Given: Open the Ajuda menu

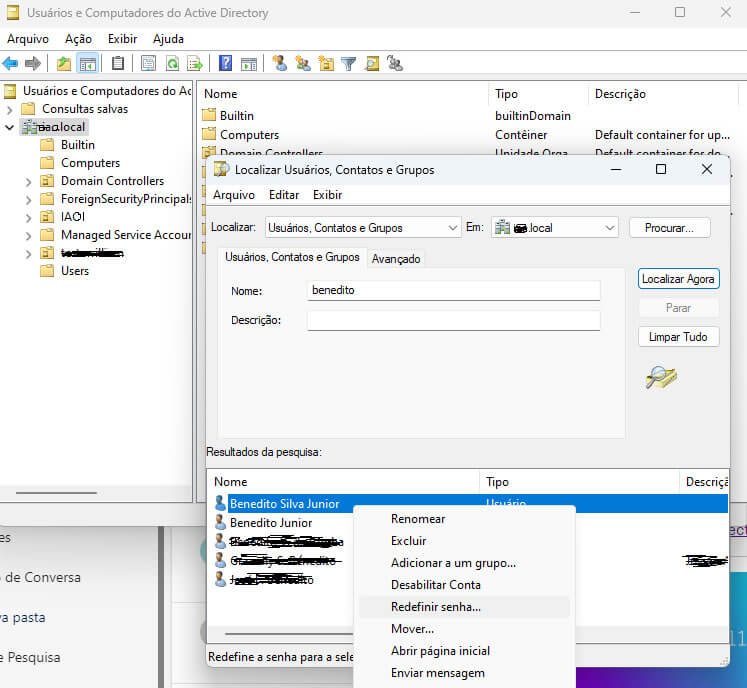Looking at the screenshot, I should point(168,39).
